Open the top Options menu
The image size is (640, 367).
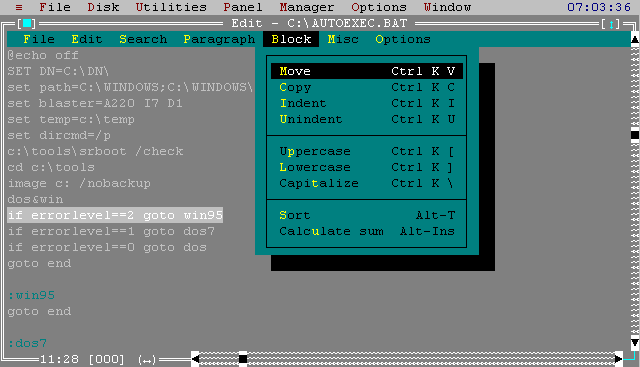(x=379, y=7)
